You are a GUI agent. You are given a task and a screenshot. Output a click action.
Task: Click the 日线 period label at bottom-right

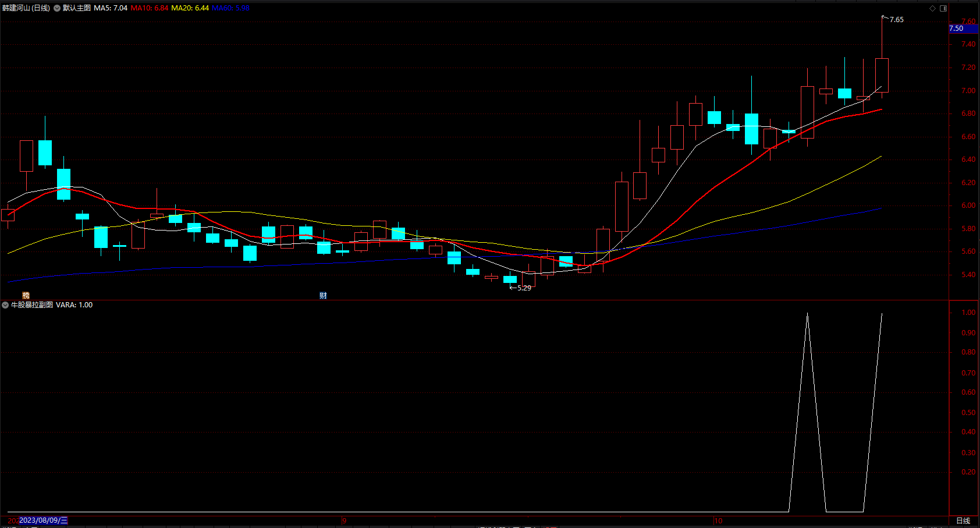pyautogui.click(x=963, y=521)
